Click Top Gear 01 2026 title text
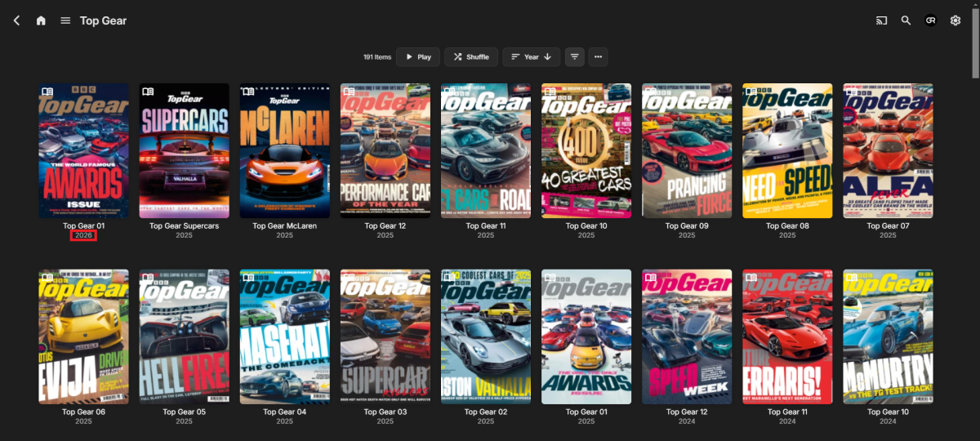 pos(84,226)
